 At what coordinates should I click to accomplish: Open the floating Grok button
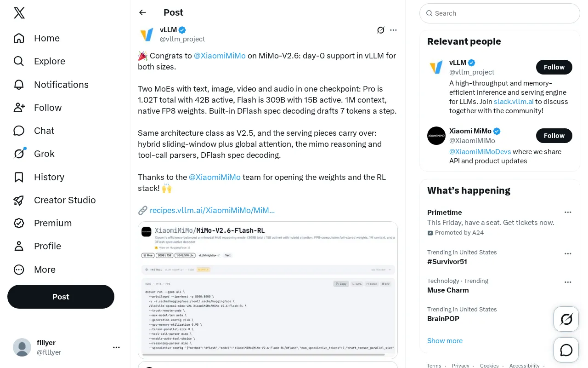[x=566, y=319]
